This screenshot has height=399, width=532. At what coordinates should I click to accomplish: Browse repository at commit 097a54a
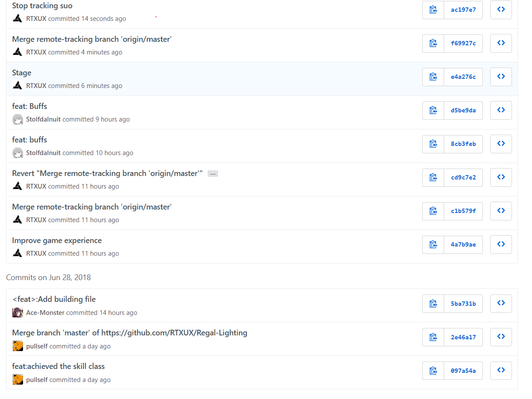point(501,371)
